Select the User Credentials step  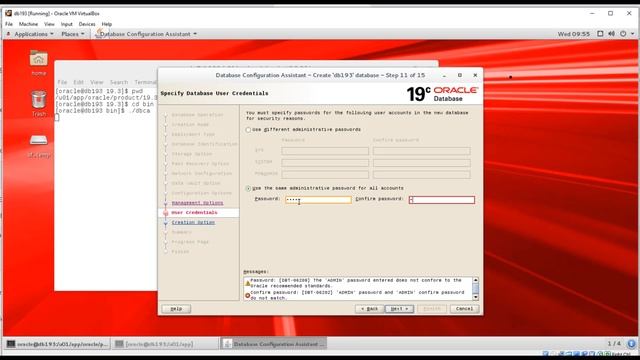pyautogui.click(x=194, y=213)
